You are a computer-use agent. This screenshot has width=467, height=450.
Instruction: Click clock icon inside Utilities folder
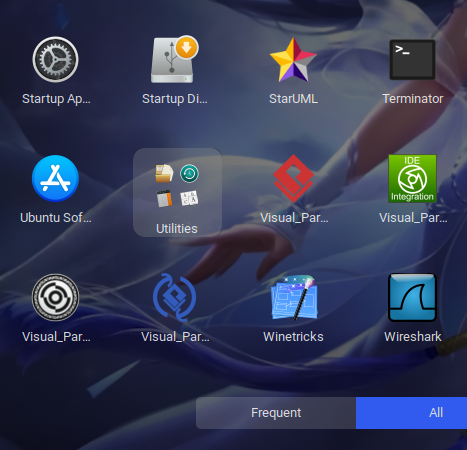[189, 174]
